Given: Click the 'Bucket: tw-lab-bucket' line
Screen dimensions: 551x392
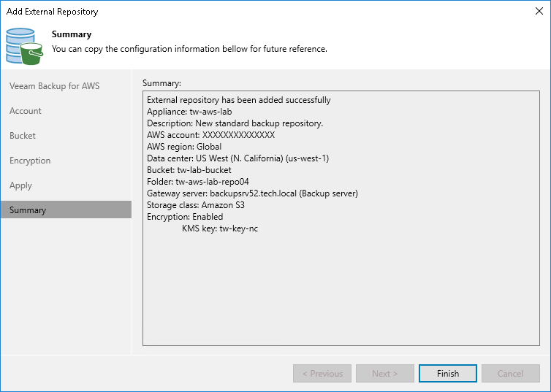Looking at the screenshot, I should pos(189,170).
